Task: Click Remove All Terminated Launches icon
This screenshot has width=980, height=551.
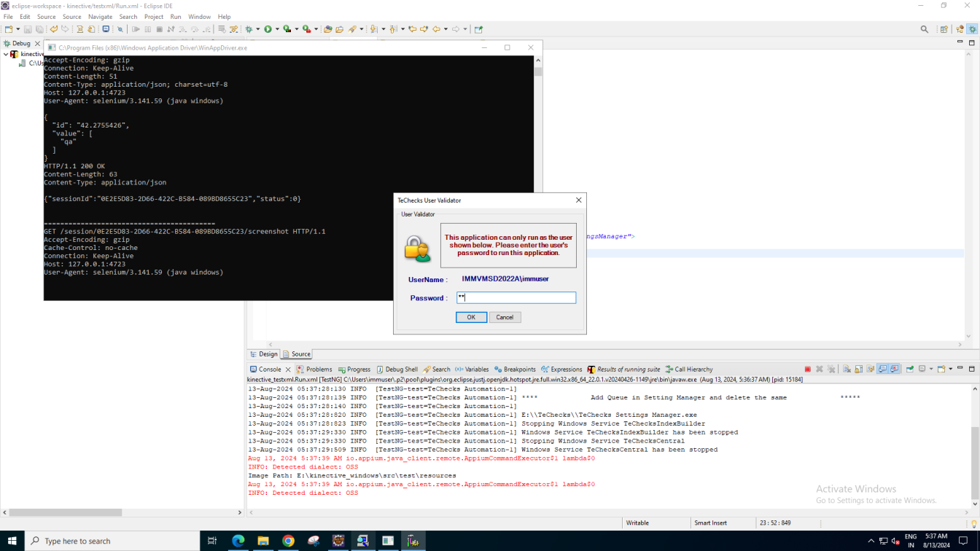Action: pyautogui.click(x=831, y=370)
